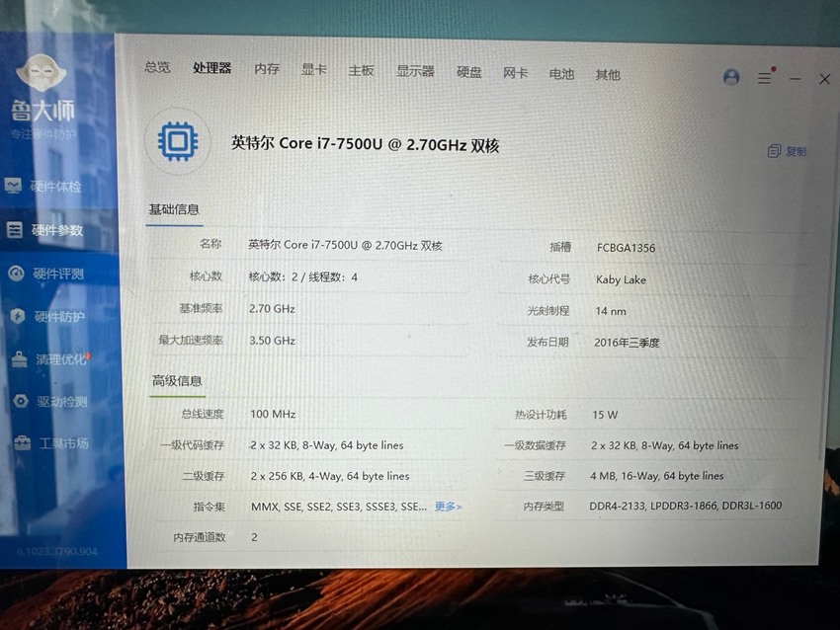
Task: Select the 处理器 processor tab
Action: pos(212,68)
